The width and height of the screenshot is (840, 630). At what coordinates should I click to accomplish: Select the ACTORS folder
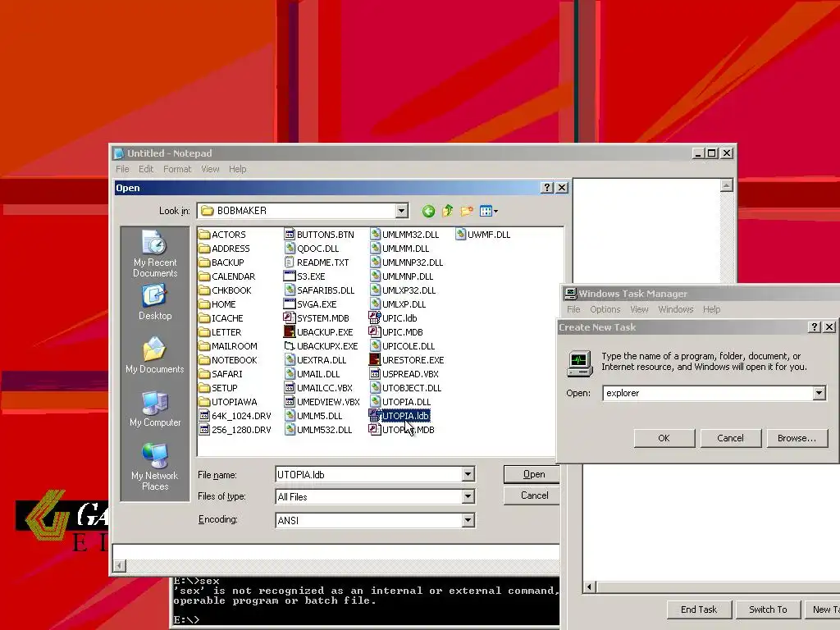tap(222, 235)
